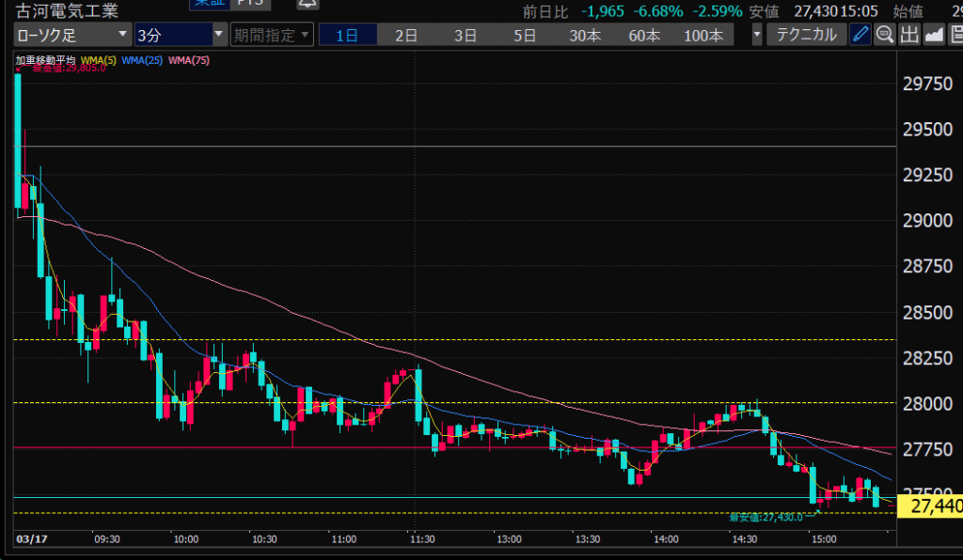Open the ローソク足 chart type dropdown
Screen dimensions: 963x560
coord(72,36)
